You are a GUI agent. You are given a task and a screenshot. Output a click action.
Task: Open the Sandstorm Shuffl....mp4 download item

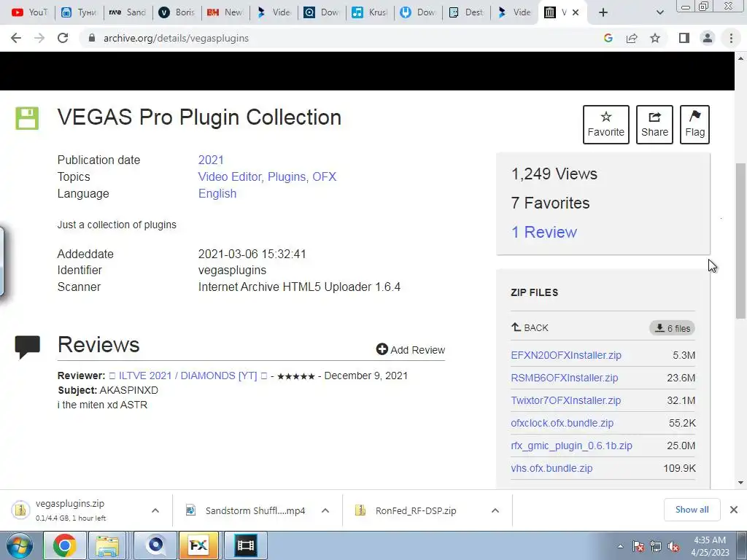247,510
